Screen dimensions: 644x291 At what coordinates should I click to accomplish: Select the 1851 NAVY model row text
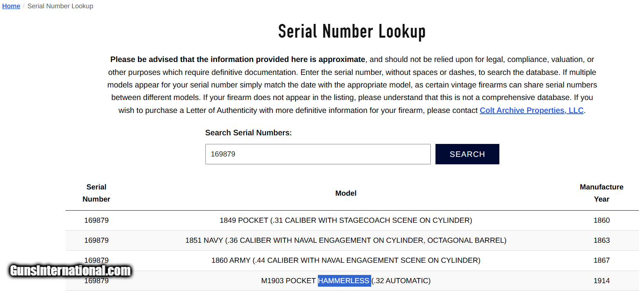pos(346,240)
